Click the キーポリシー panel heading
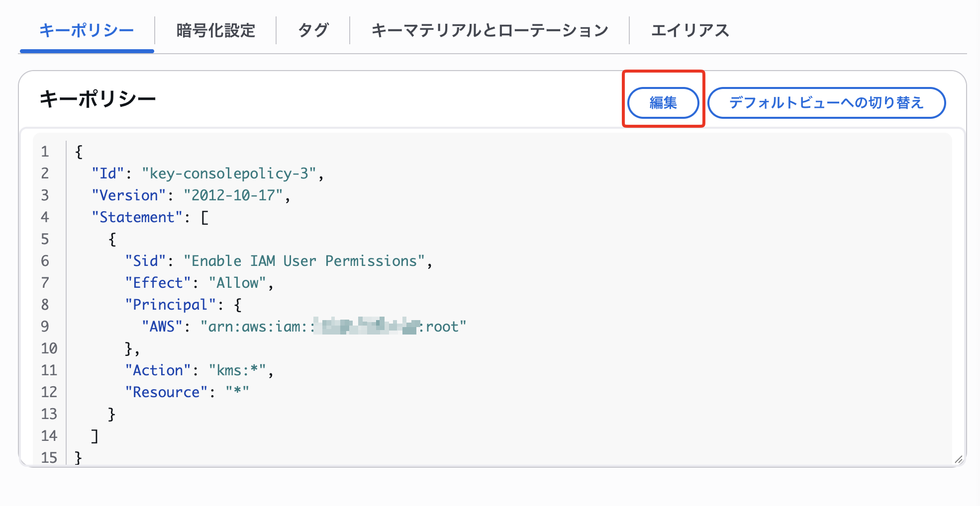The image size is (980, 506). (98, 99)
